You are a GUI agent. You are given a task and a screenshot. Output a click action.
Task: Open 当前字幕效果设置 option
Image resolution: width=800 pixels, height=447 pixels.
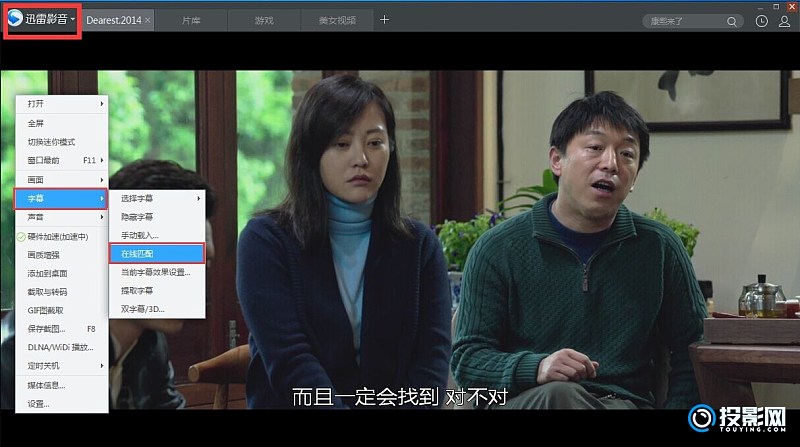tap(157, 272)
